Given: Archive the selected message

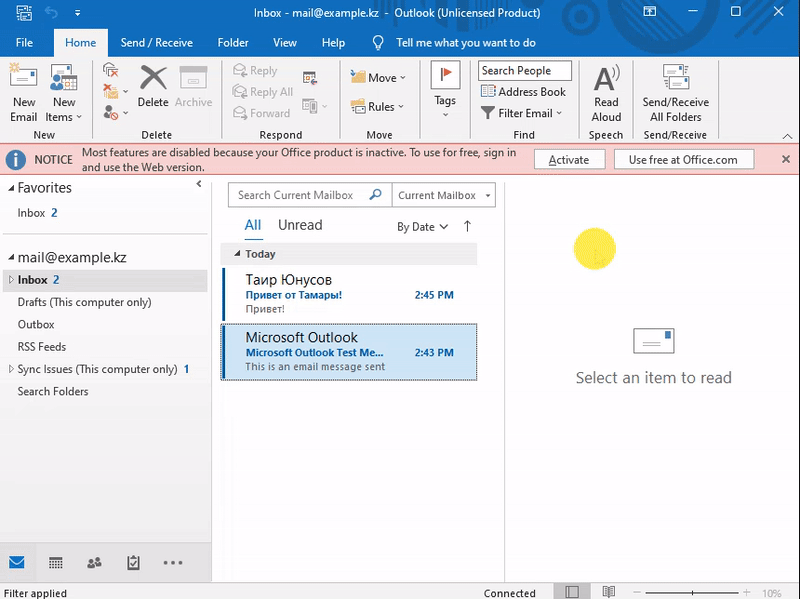Looking at the screenshot, I should tap(193, 86).
